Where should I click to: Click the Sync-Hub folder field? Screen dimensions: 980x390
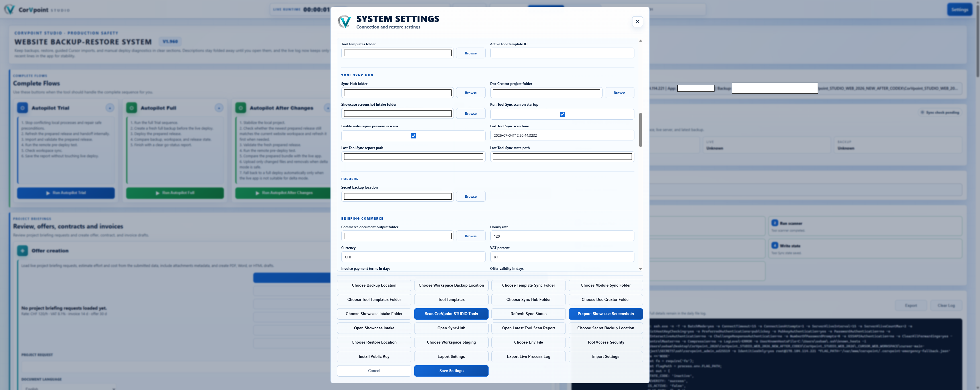click(397, 93)
